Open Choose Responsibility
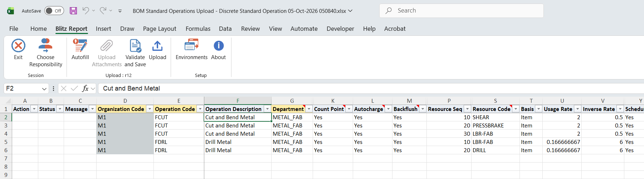This screenshot has height=179, width=644. pyautogui.click(x=45, y=53)
